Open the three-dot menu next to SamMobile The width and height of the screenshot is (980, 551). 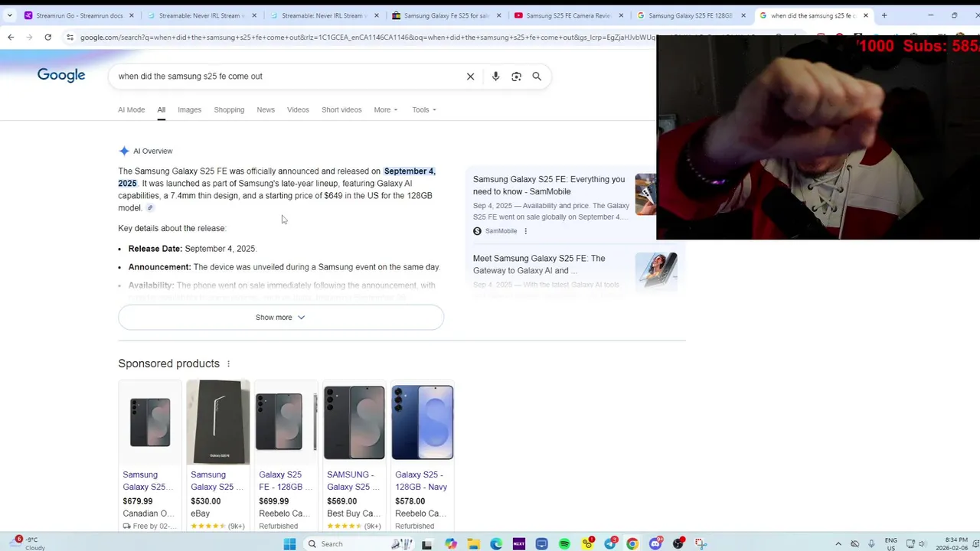point(525,231)
